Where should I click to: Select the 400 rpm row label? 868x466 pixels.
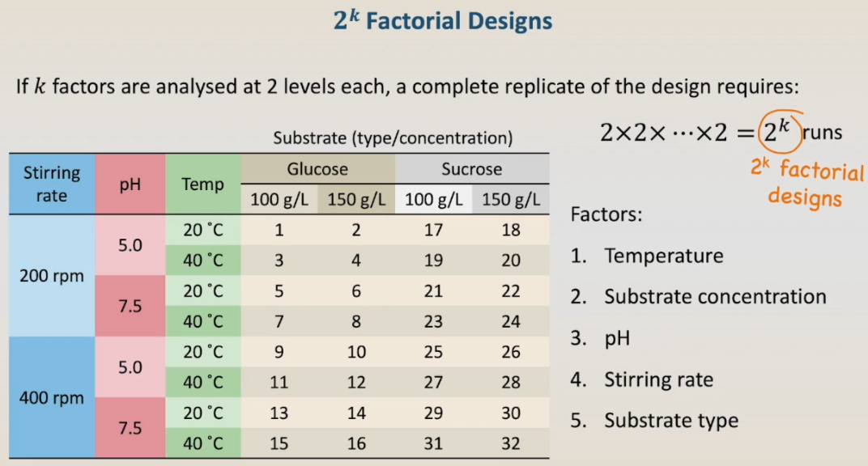[52, 397]
